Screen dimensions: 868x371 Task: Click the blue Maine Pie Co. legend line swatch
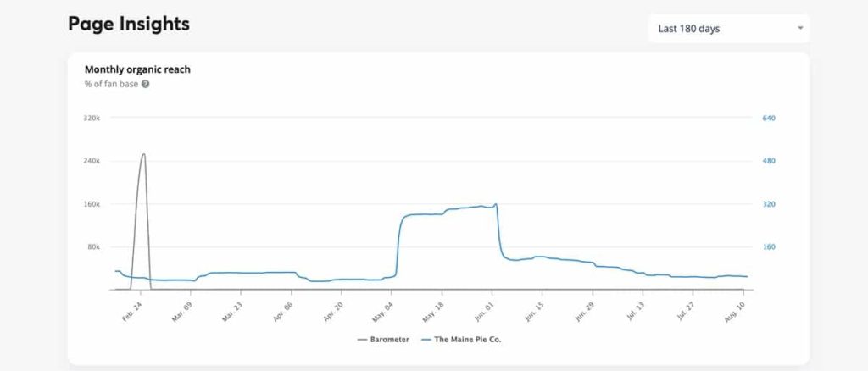pyautogui.click(x=426, y=340)
